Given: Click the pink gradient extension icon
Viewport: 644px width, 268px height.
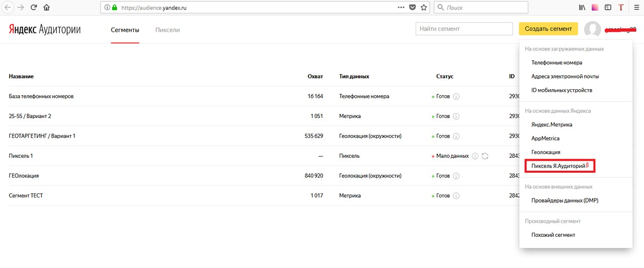Looking at the screenshot, I should (x=595, y=8).
